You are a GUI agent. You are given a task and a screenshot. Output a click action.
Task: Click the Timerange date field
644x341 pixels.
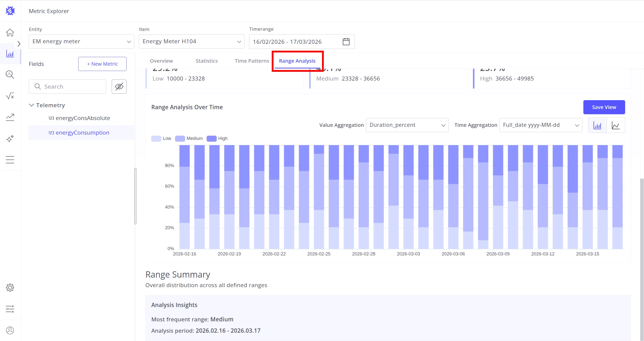pos(302,42)
